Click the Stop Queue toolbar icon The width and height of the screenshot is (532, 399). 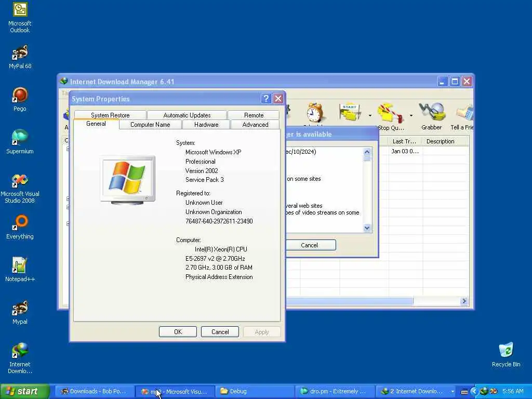tap(391, 114)
